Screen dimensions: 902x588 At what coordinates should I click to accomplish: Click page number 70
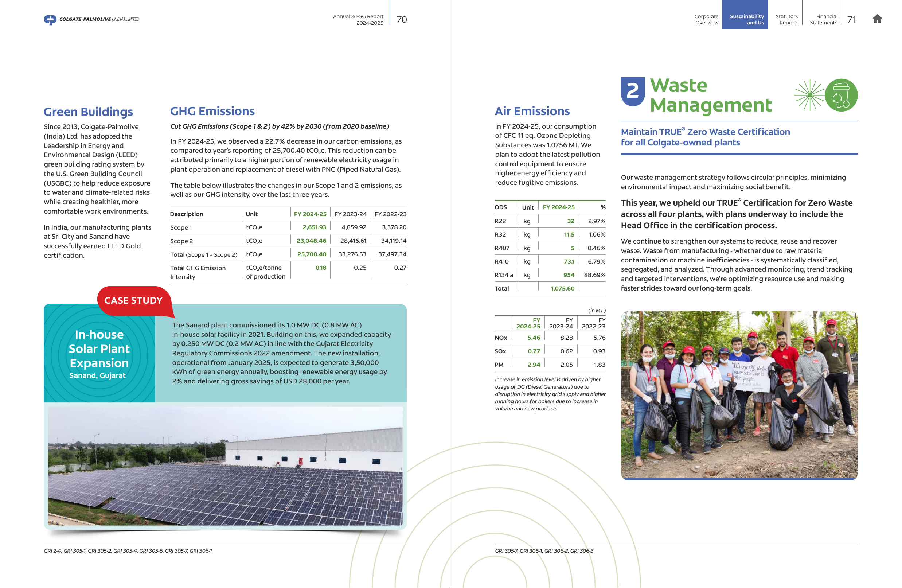coord(402,20)
